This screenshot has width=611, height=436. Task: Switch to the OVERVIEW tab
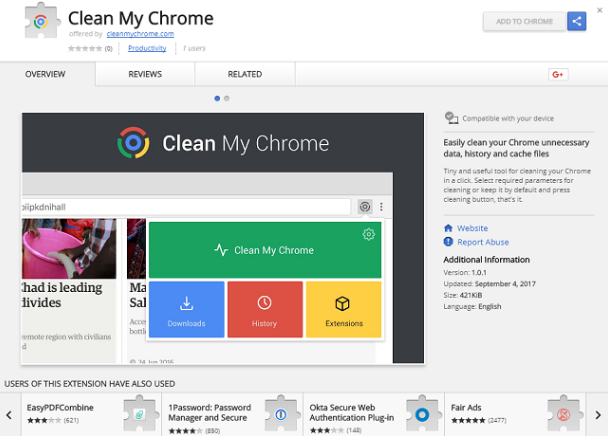coord(45,74)
